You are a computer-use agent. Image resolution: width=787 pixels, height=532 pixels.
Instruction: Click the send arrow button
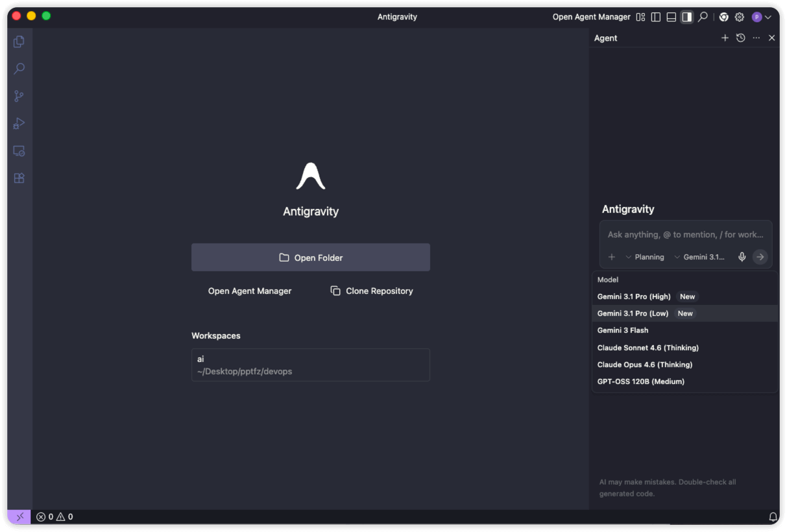[x=760, y=258]
